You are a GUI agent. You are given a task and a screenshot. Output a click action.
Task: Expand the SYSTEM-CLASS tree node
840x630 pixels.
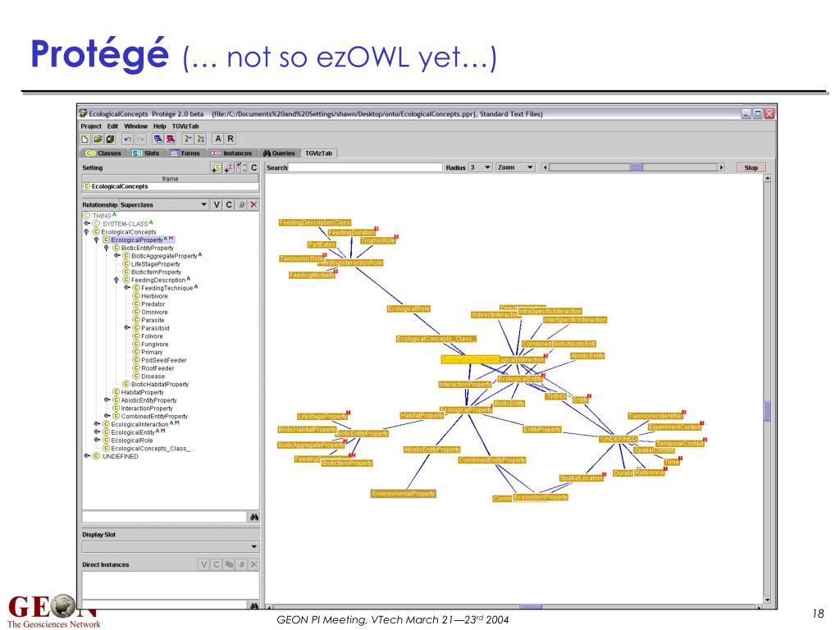click(87, 223)
